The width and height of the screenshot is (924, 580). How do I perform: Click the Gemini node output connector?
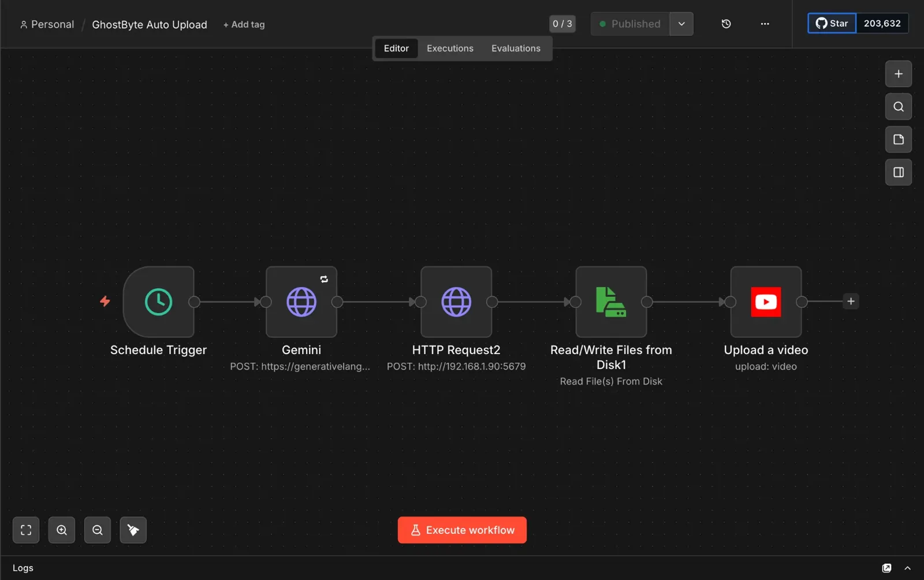click(337, 302)
